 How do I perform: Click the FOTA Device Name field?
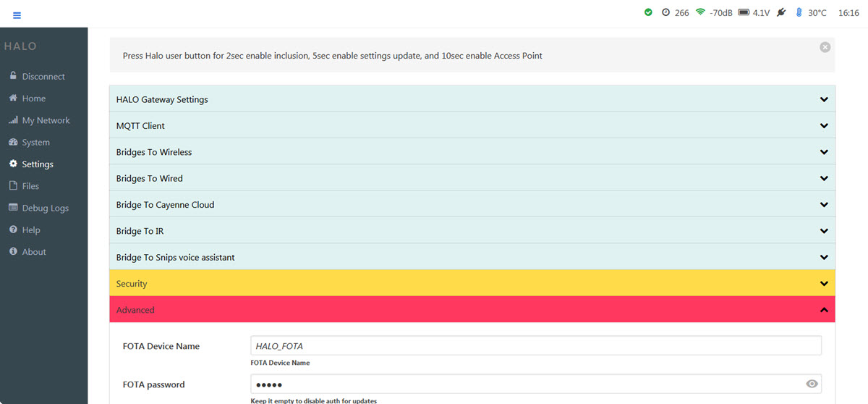(x=535, y=346)
